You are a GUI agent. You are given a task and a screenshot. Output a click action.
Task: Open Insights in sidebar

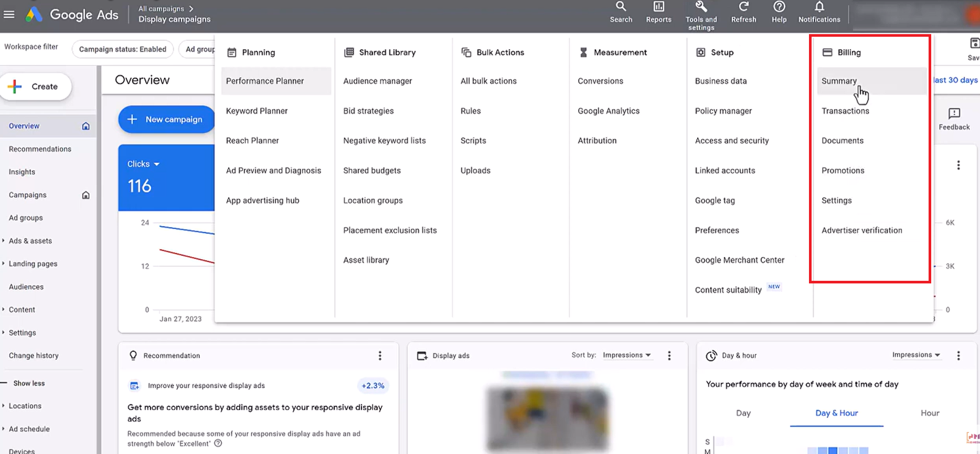click(22, 172)
